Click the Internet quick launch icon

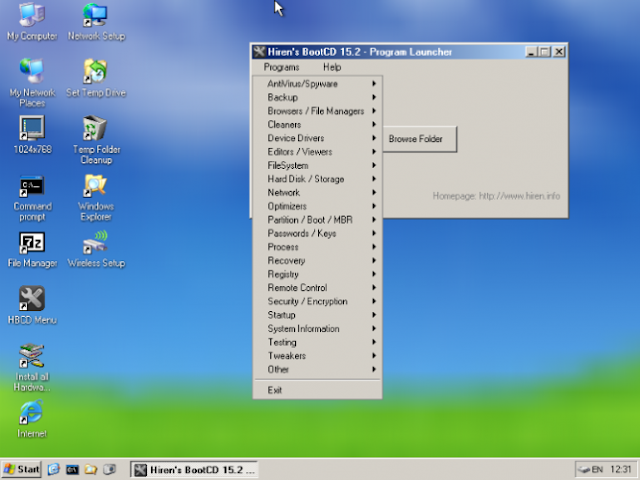(53, 469)
